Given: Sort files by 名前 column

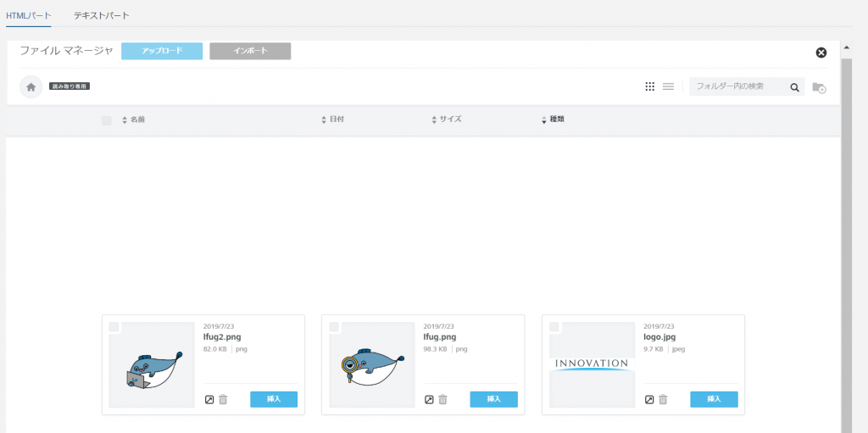Looking at the screenshot, I should click(x=136, y=119).
